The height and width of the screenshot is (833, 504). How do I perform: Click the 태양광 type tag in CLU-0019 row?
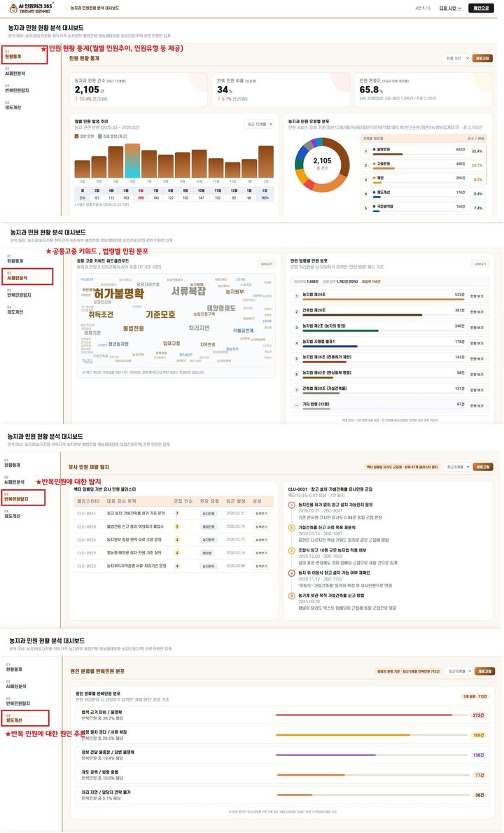click(206, 553)
